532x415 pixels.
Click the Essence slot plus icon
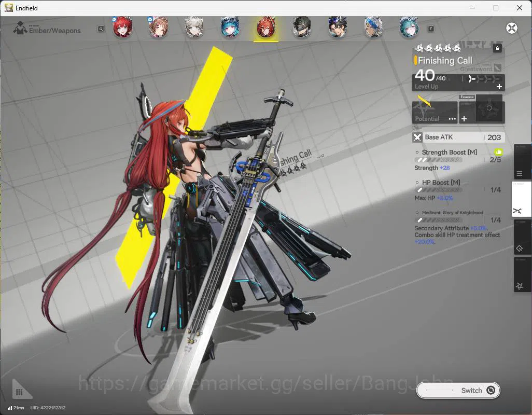(464, 119)
